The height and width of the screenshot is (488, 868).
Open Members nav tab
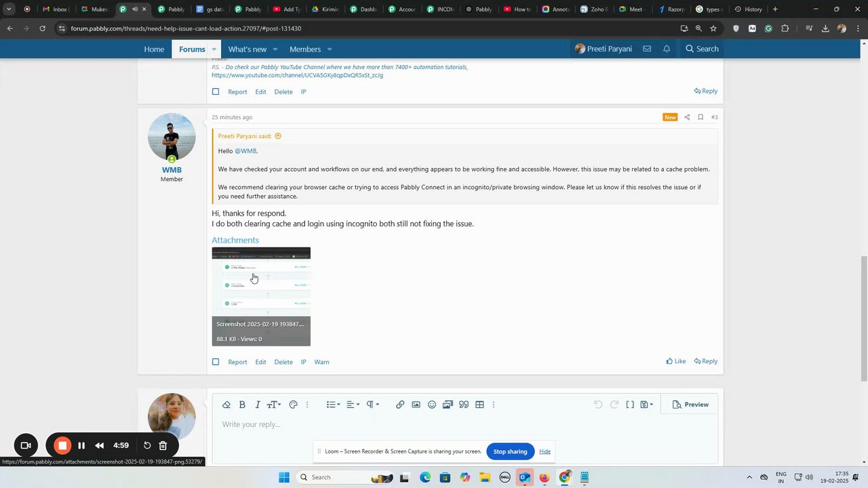tap(305, 49)
